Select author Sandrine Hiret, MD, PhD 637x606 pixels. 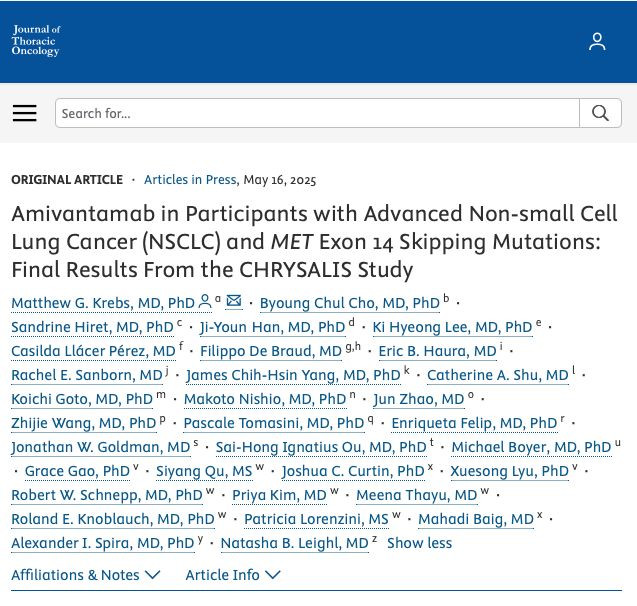pyautogui.click(x=92, y=327)
